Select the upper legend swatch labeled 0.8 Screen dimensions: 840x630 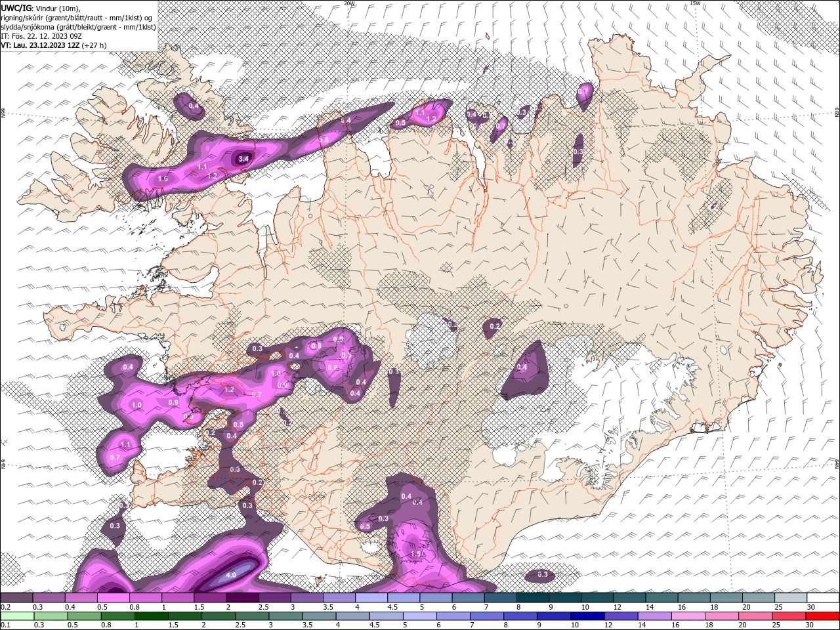(x=146, y=598)
